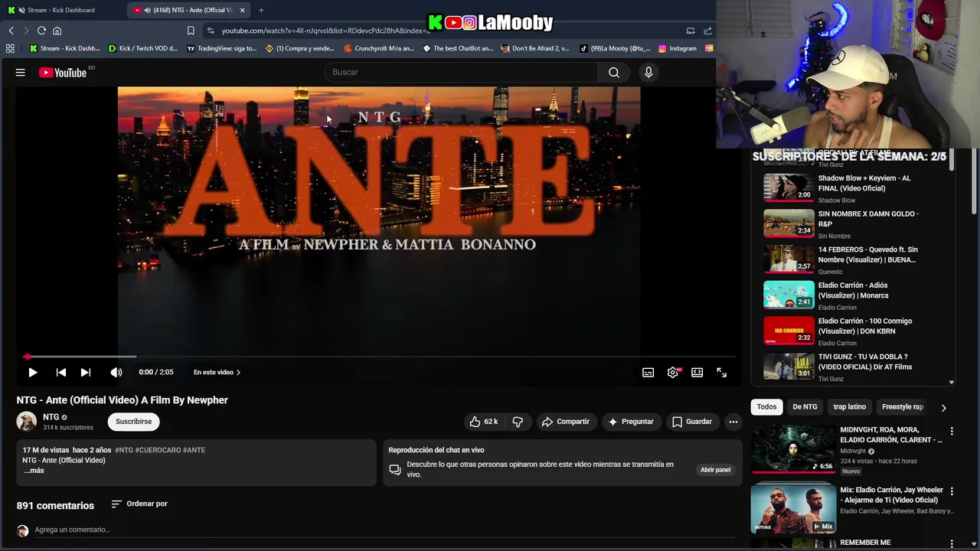Select the Freestyle rap filter chip
This screenshot has height=551, width=980.
pyautogui.click(x=903, y=407)
